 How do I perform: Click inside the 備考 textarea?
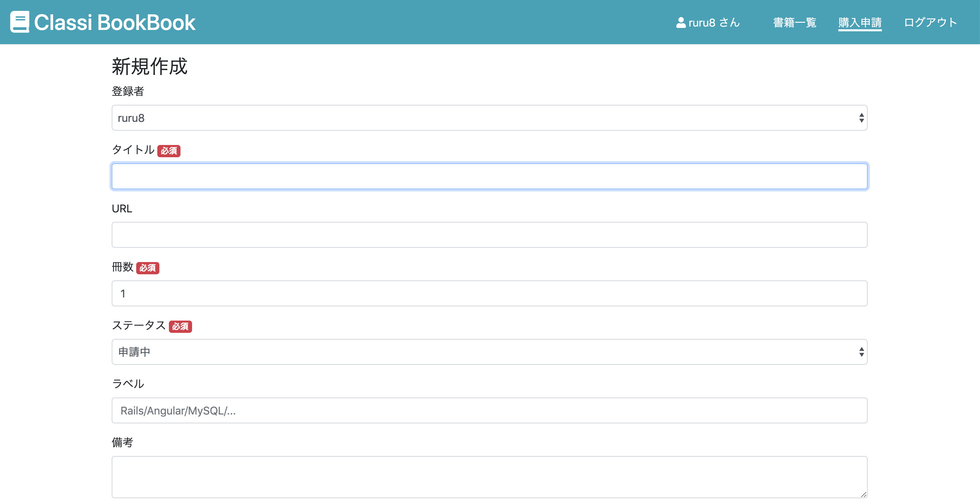click(489, 477)
